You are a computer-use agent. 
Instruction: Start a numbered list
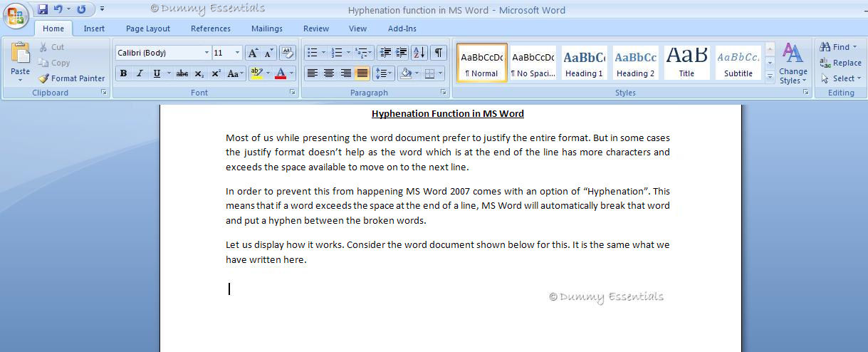[x=338, y=53]
